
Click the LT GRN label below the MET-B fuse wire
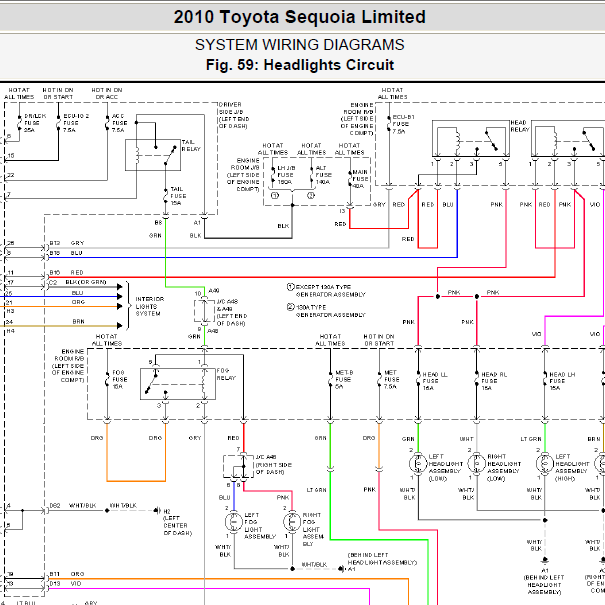(316, 490)
